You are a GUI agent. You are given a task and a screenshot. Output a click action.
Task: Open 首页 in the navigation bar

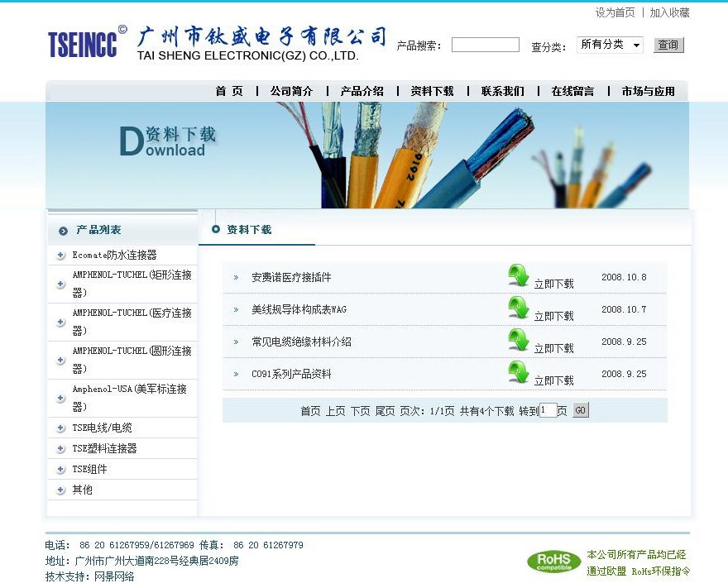click(x=229, y=92)
